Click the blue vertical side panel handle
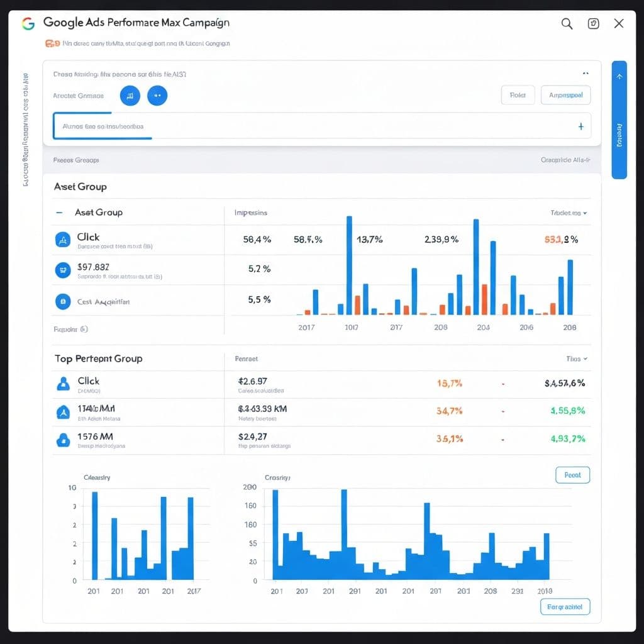 (619, 119)
